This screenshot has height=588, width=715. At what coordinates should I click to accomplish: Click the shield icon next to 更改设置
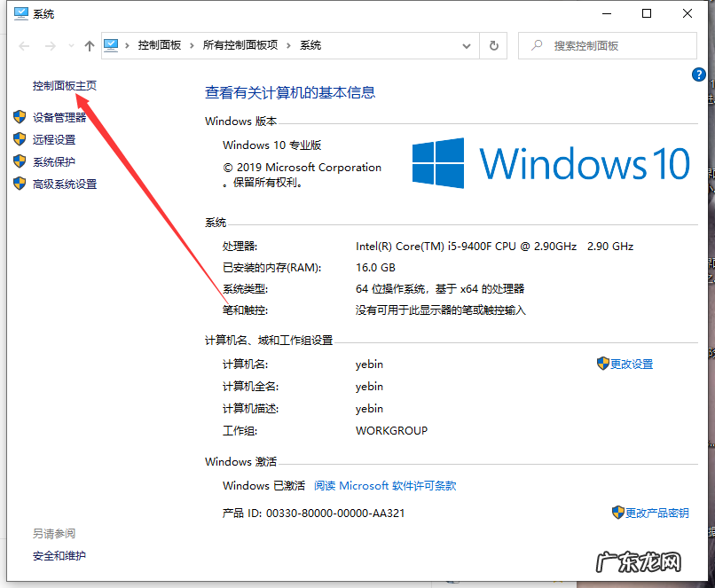[602, 364]
